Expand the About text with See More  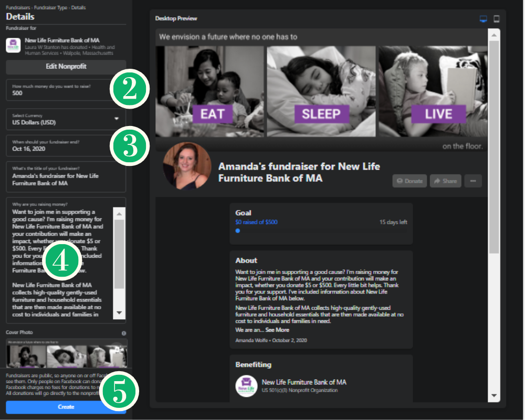(277, 330)
